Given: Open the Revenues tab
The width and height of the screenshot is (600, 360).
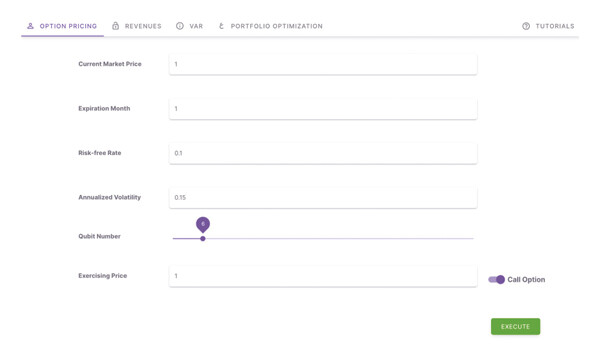Looking at the screenshot, I should pyautogui.click(x=137, y=26).
